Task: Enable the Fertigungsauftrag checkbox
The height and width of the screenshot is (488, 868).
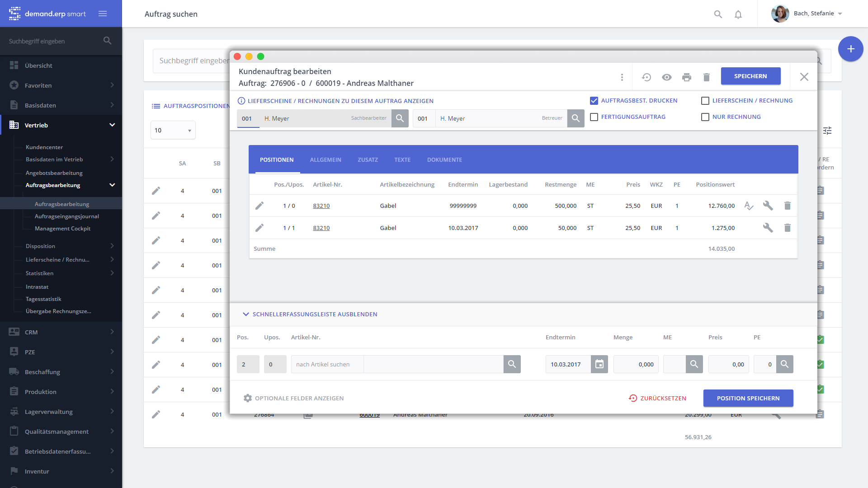Action: (594, 117)
